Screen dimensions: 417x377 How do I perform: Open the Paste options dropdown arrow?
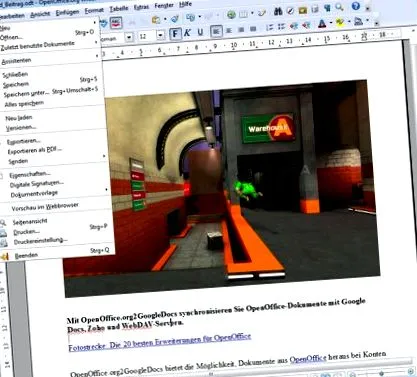click(x=165, y=19)
